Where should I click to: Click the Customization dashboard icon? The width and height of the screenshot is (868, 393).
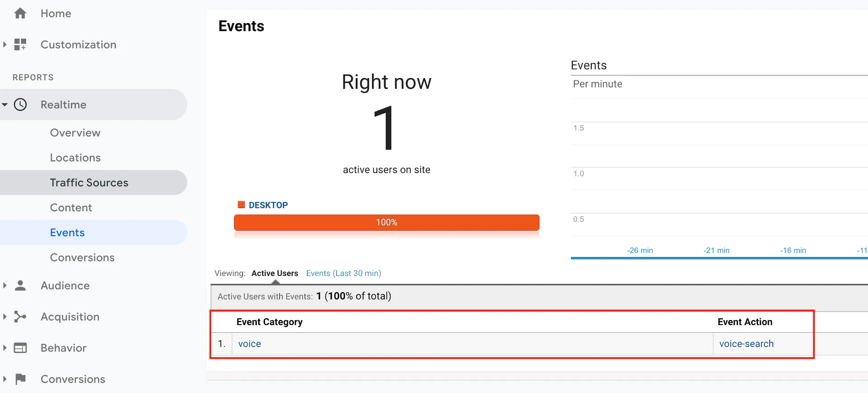(20, 44)
